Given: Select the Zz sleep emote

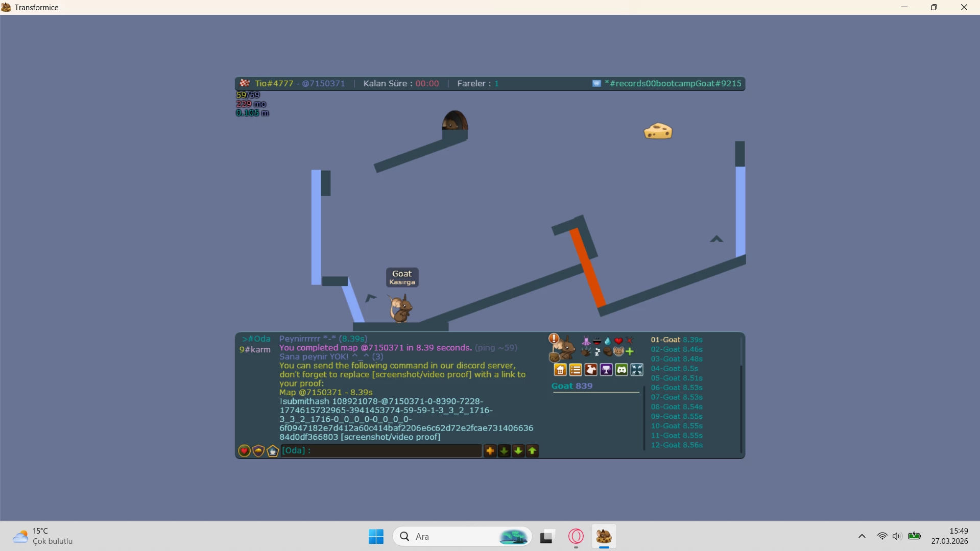Looking at the screenshot, I should point(597,352).
